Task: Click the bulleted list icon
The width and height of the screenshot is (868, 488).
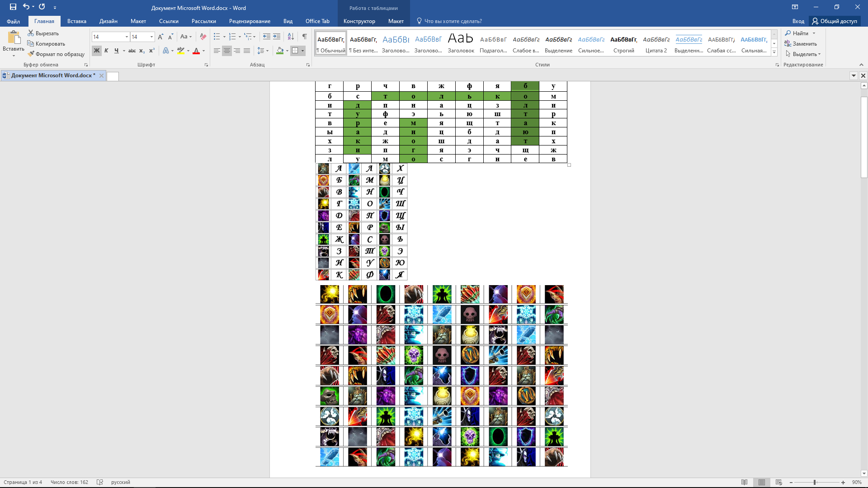Action: click(x=217, y=37)
